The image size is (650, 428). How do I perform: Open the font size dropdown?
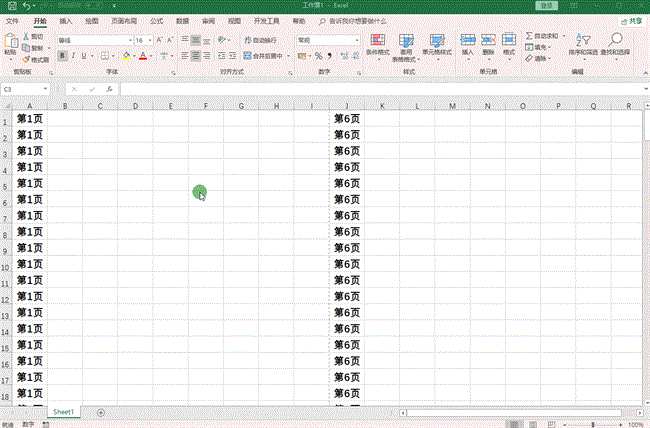(151, 40)
